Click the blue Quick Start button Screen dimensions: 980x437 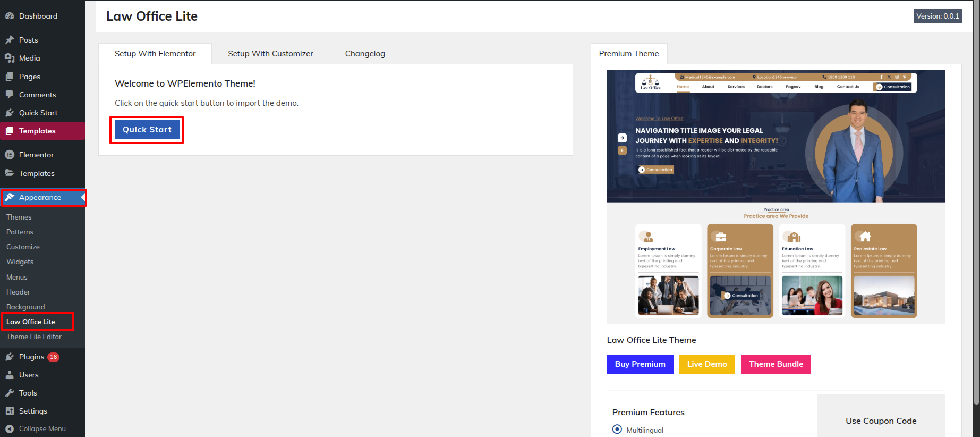[x=147, y=130]
